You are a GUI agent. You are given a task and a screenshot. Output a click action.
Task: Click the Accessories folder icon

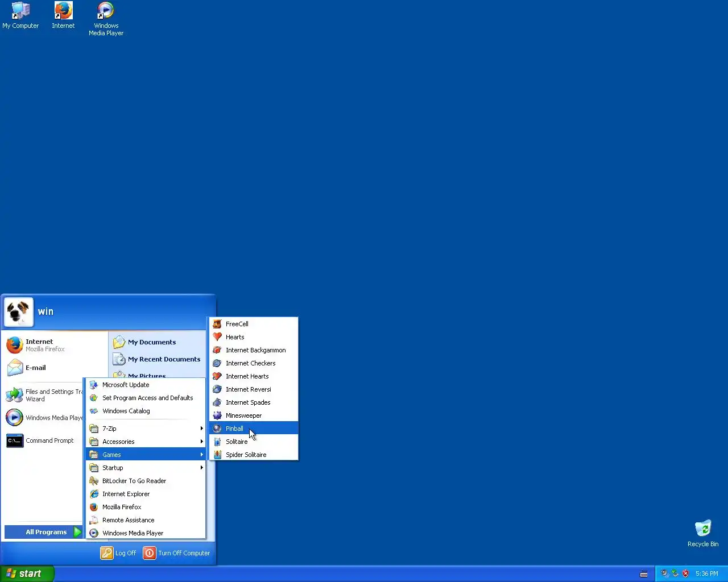[x=94, y=442]
